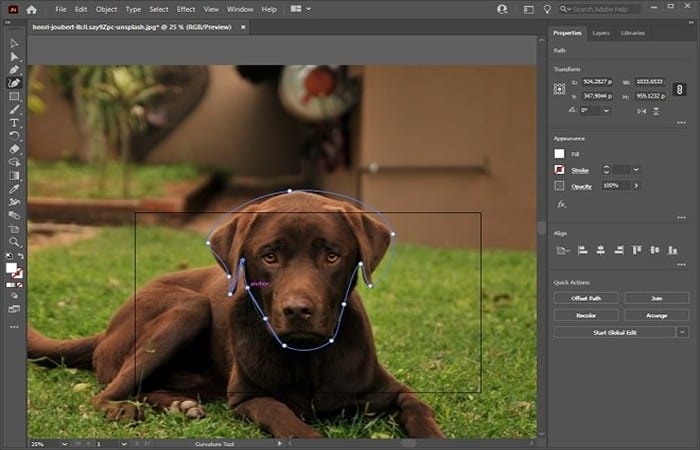Click the Join button
This screenshot has height=450, width=700.
(x=656, y=298)
